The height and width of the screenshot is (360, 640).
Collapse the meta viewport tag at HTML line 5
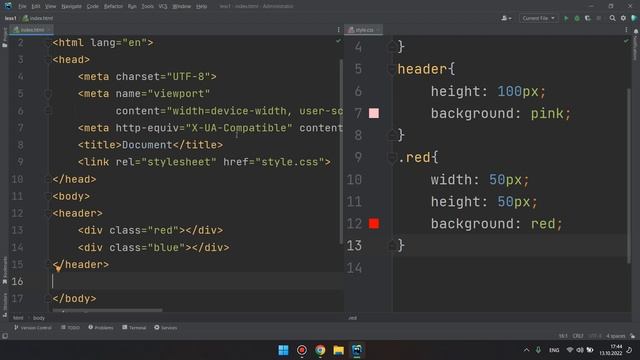48,94
